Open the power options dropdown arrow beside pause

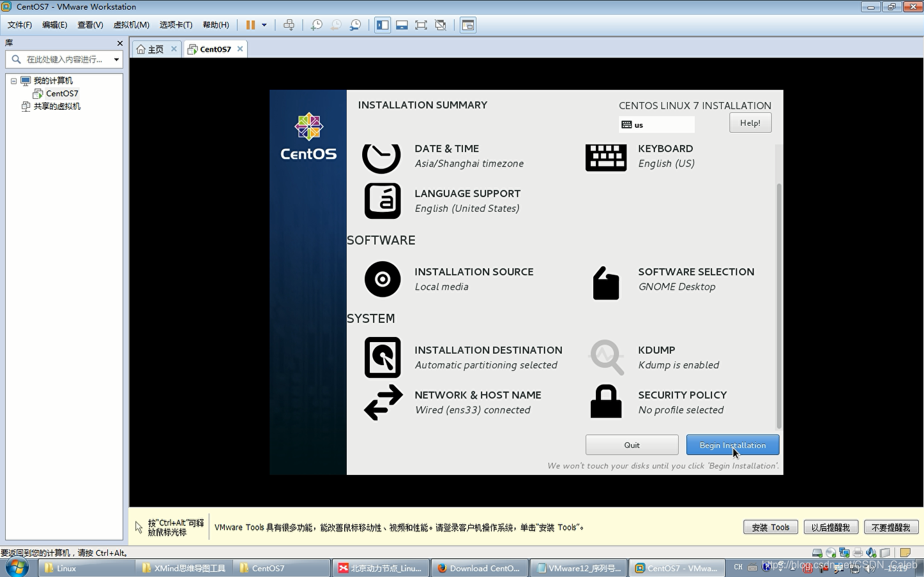point(264,25)
